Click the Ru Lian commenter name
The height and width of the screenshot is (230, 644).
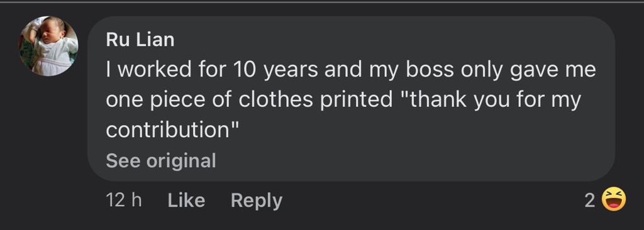coord(140,40)
